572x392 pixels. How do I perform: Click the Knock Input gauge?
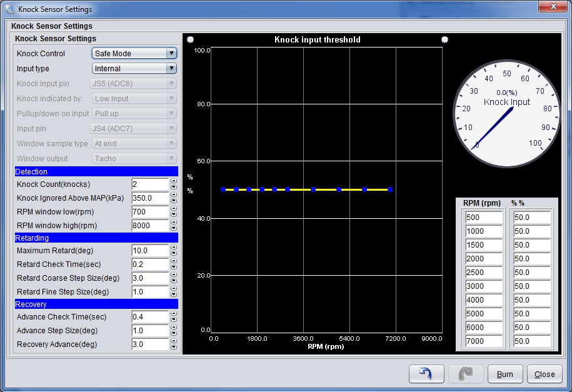click(x=506, y=114)
